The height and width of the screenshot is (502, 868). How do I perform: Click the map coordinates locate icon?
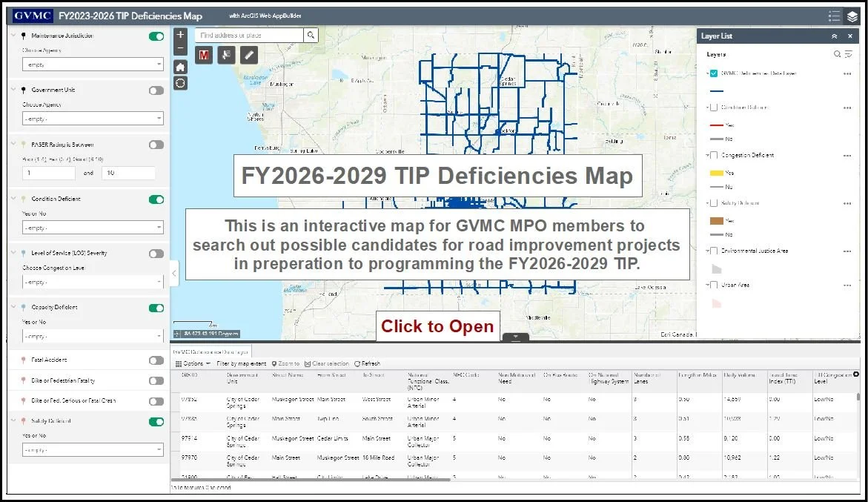[x=177, y=334]
